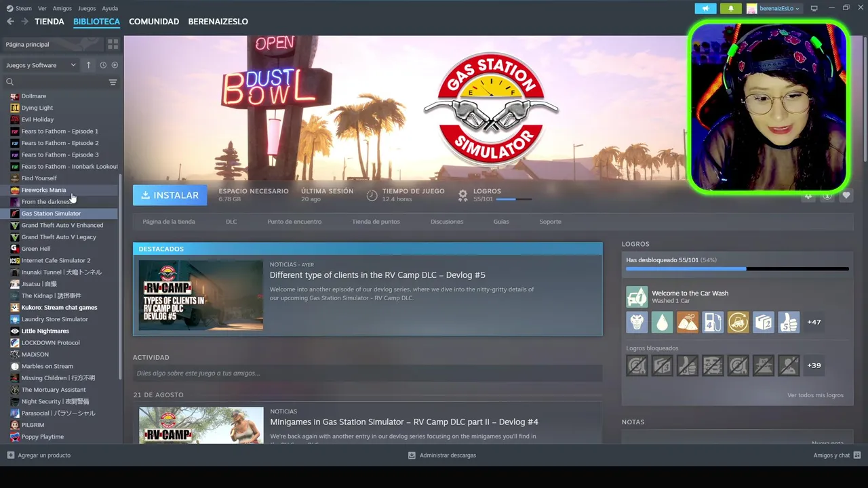The image size is (868, 488).
Task: Open Minigames RV Camp Devlog #4 headline
Action: click(x=404, y=422)
